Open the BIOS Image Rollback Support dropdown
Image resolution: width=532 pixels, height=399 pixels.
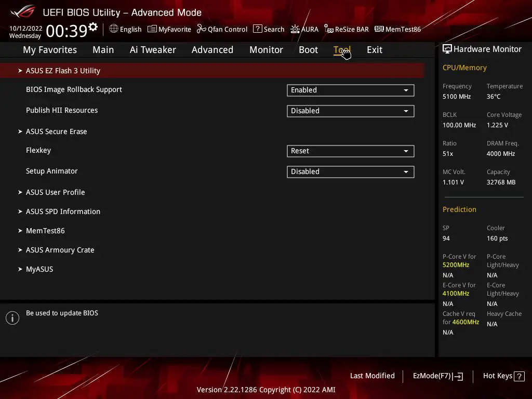[x=351, y=90]
